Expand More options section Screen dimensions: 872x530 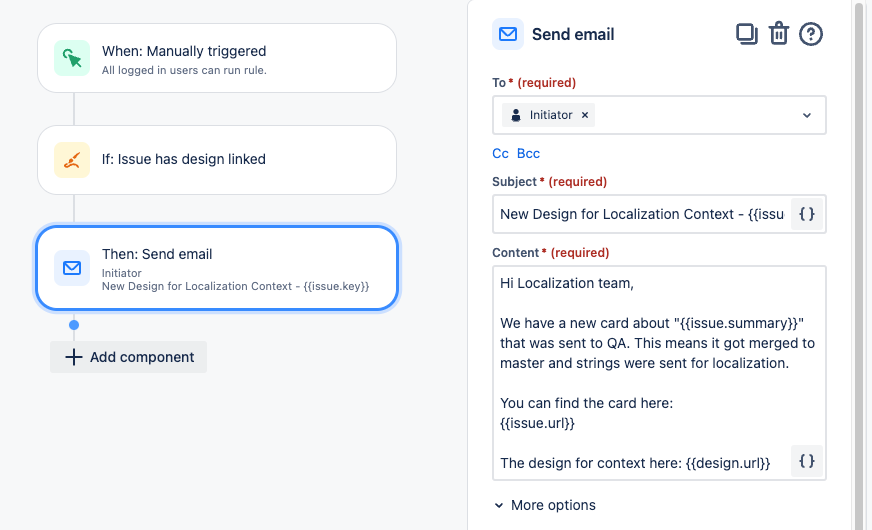coord(545,505)
